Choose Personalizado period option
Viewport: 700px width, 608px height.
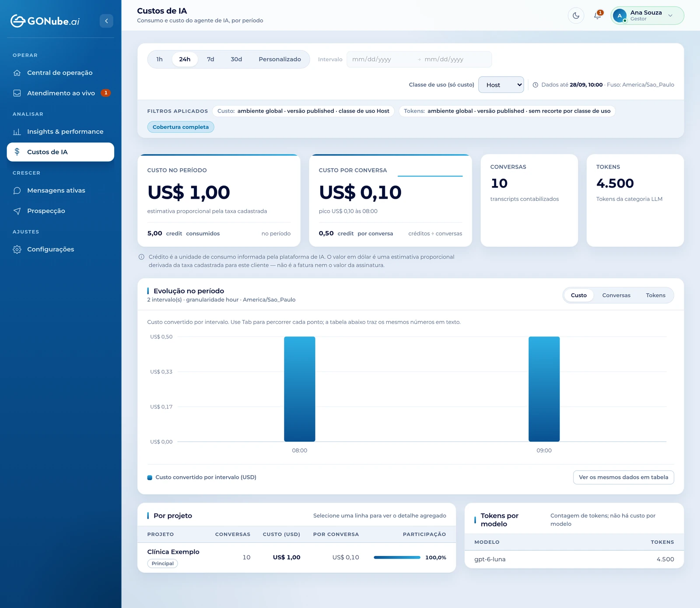point(280,59)
